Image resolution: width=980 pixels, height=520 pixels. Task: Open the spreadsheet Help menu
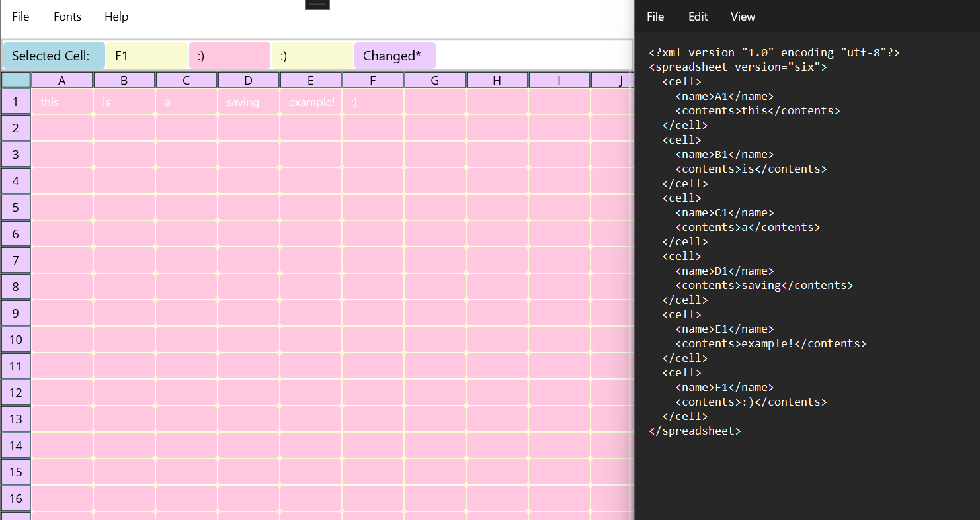tap(116, 17)
